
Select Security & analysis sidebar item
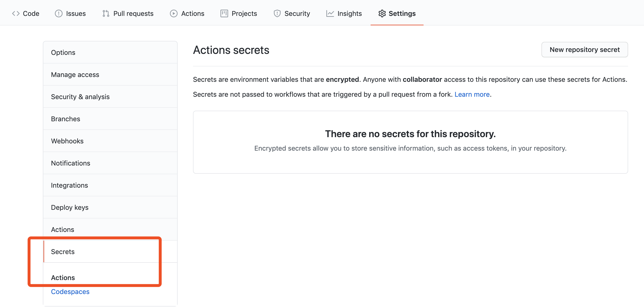coord(80,97)
